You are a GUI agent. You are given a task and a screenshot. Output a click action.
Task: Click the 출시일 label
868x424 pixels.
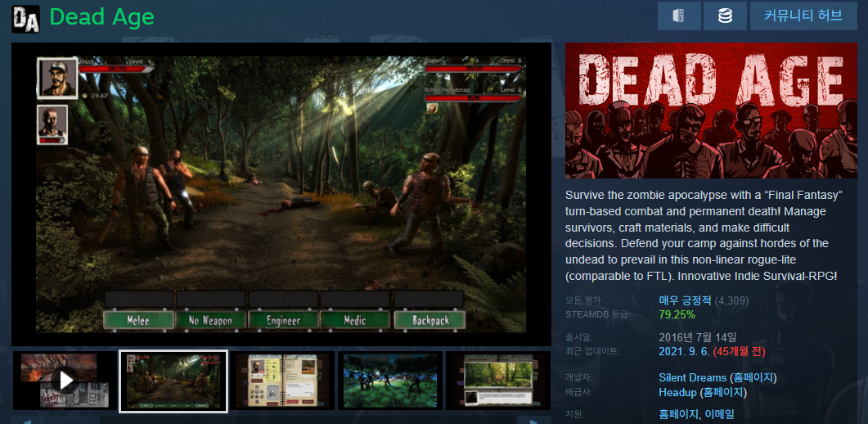click(x=578, y=336)
